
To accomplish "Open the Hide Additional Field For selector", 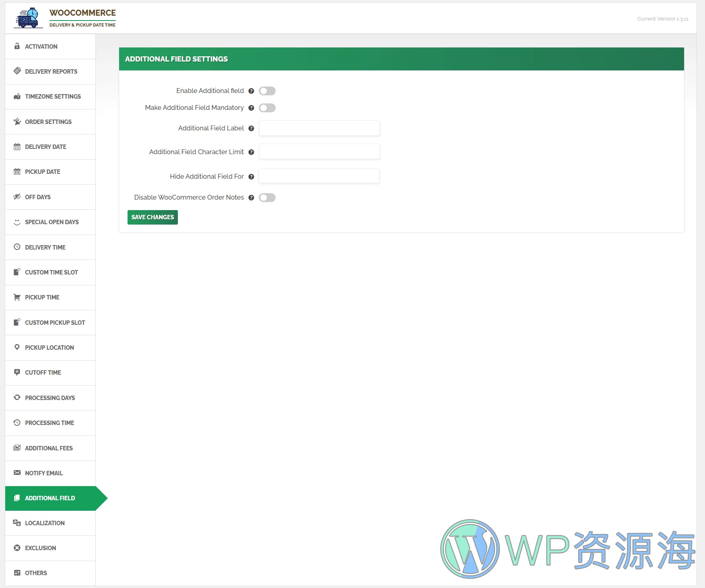I will click(x=319, y=176).
